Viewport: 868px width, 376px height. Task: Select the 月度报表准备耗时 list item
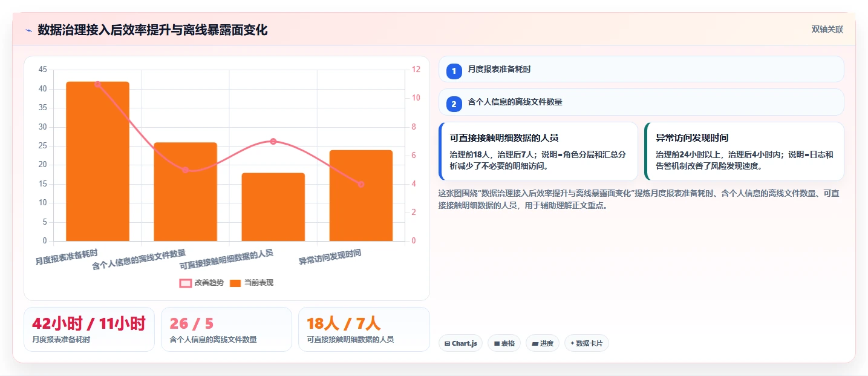pyautogui.click(x=641, y=69)
